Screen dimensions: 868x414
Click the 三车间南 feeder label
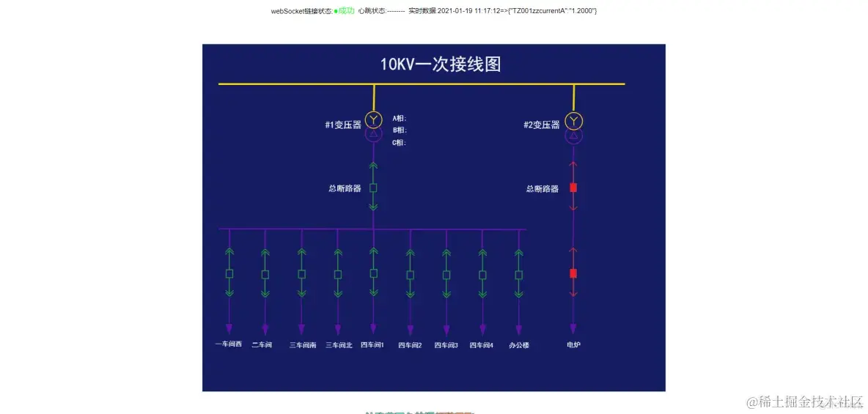tap(303, 345)
